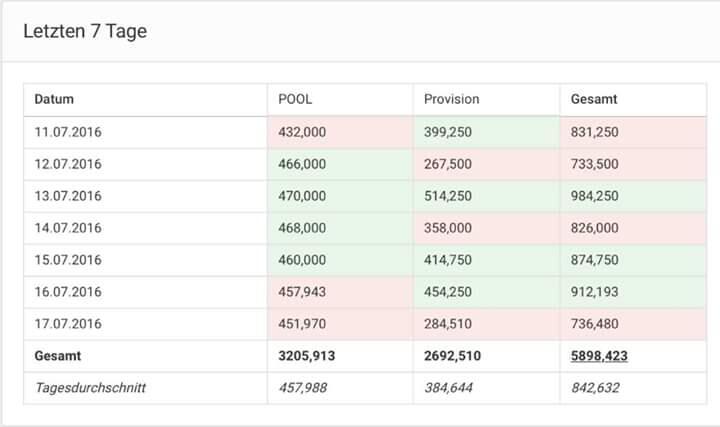This screenshot has width=720, height=427.
Task: Click POOL value 457,943
Action: click(x=302, y=292)
